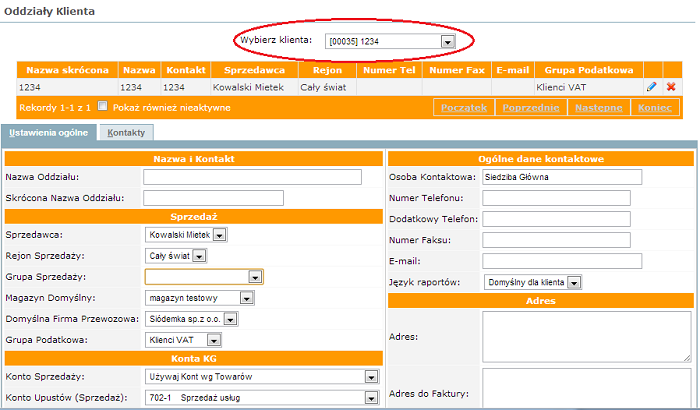Go to Początek page link

pyautogui.click(x=464, y=108)
